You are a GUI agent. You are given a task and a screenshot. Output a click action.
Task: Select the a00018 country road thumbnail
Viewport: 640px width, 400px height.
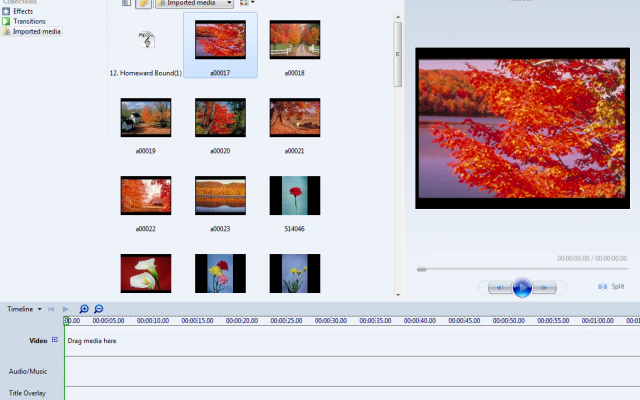295,40
